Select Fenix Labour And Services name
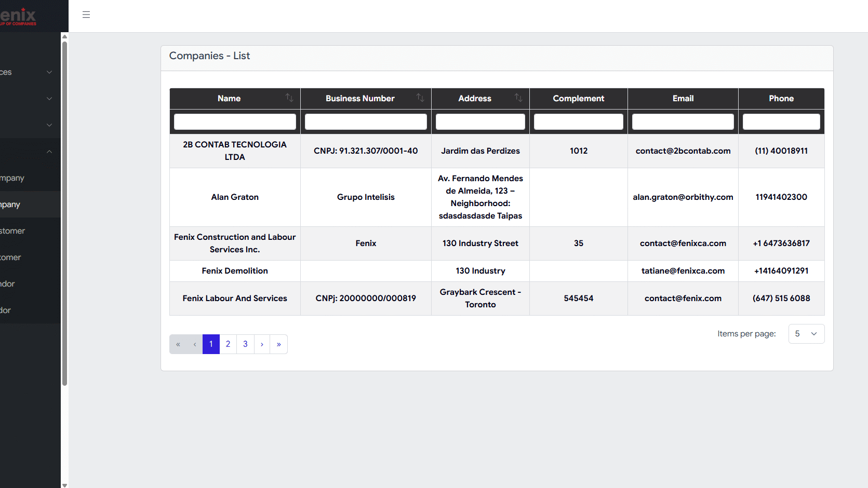The image size is (868, 488). coord(235,299)
